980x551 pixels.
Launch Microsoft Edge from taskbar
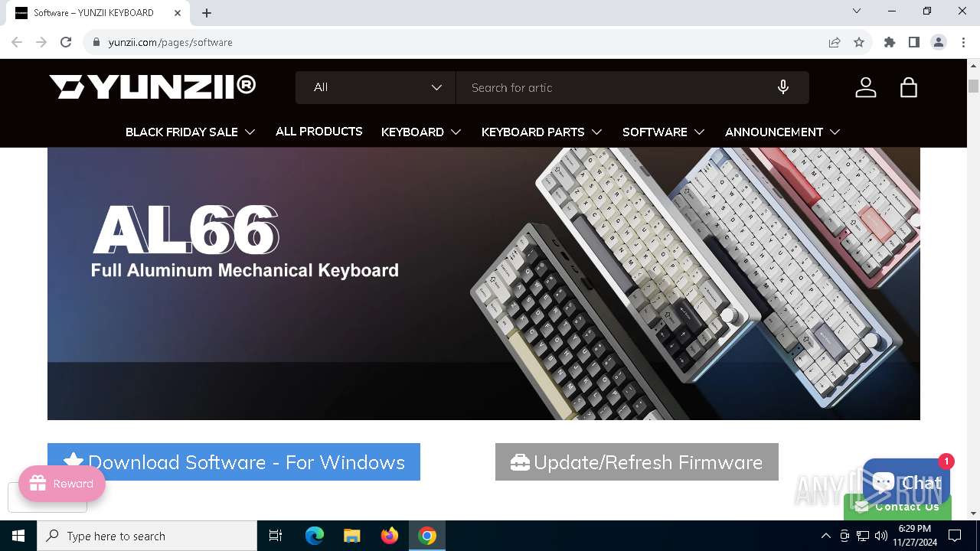(x=315, y=536)
